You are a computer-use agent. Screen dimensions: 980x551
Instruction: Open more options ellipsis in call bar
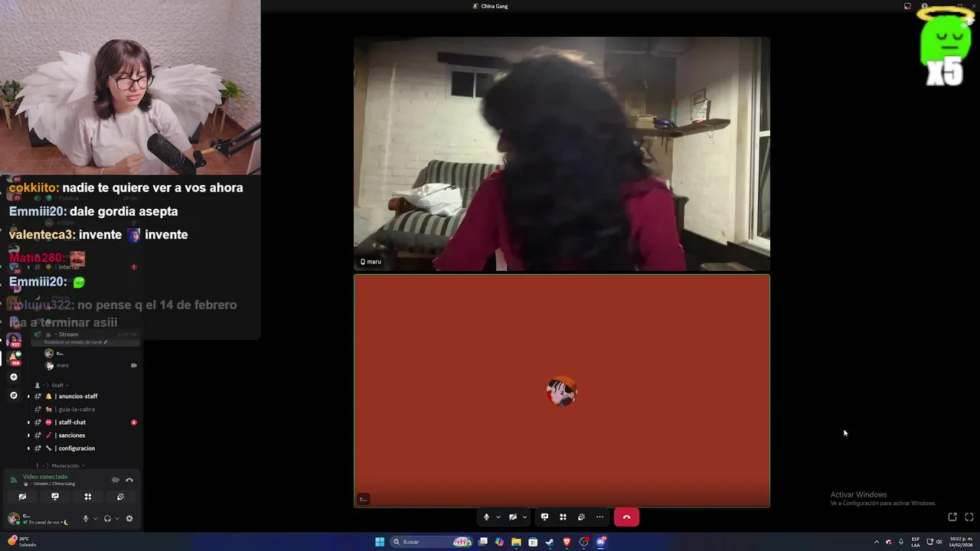tap(599, 517)
